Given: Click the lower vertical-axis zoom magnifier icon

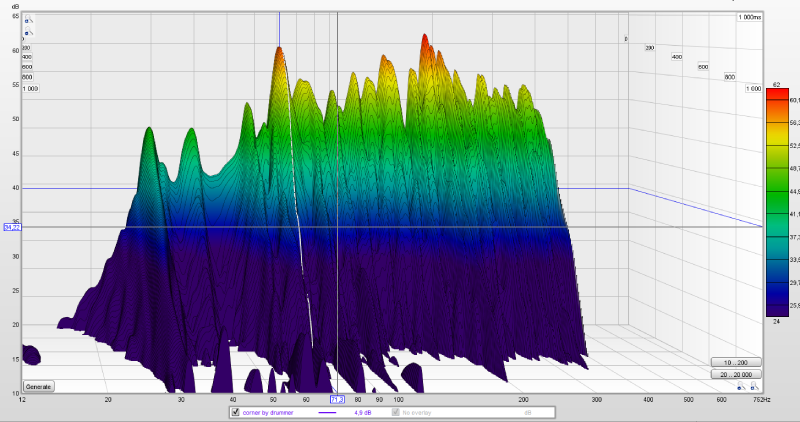Looking at the screenshot, I should tap(27, 33).
